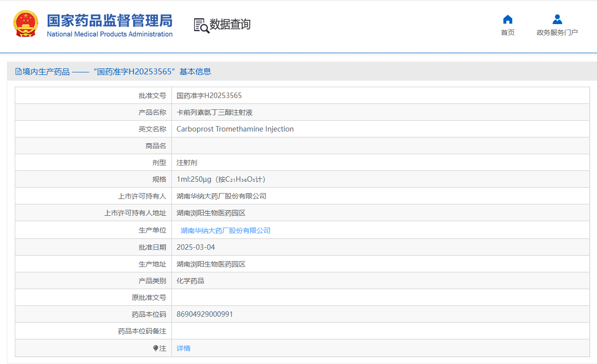Open the 详情 details link
Screen dimensions: 597x364
pyautogui.click(x=183, y=348)
